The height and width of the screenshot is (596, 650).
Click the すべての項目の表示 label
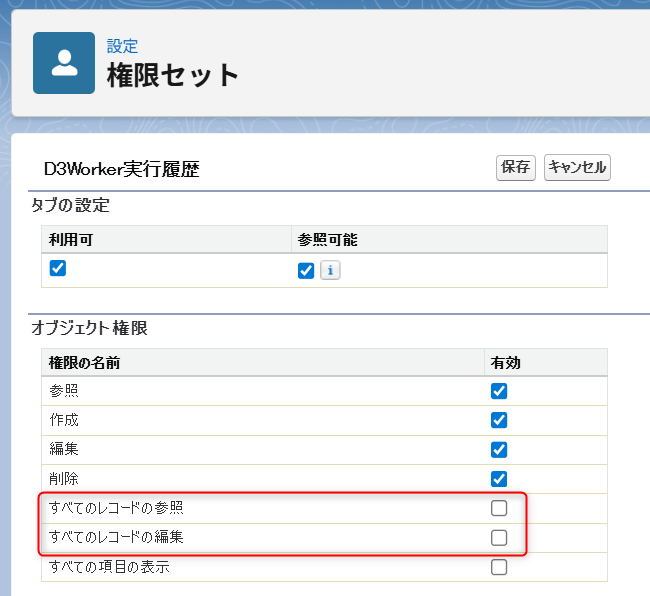109,567
